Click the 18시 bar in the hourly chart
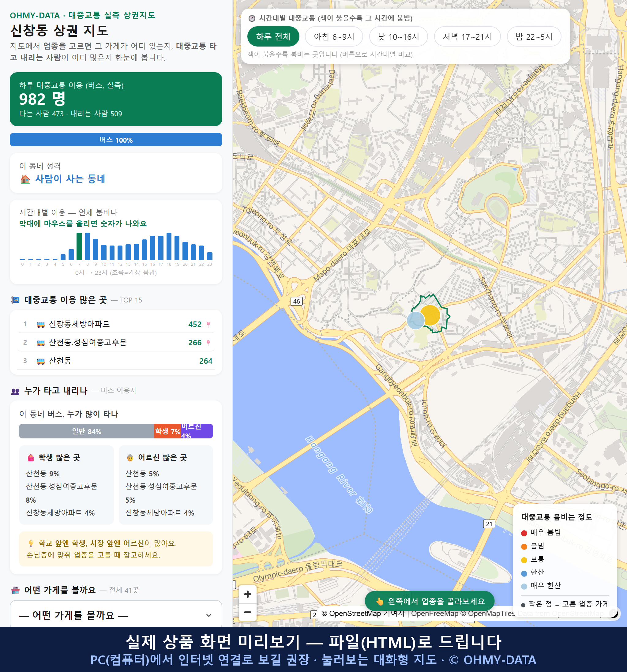Image resolution: width=627 pixels, height=672 pixels. 169,246
